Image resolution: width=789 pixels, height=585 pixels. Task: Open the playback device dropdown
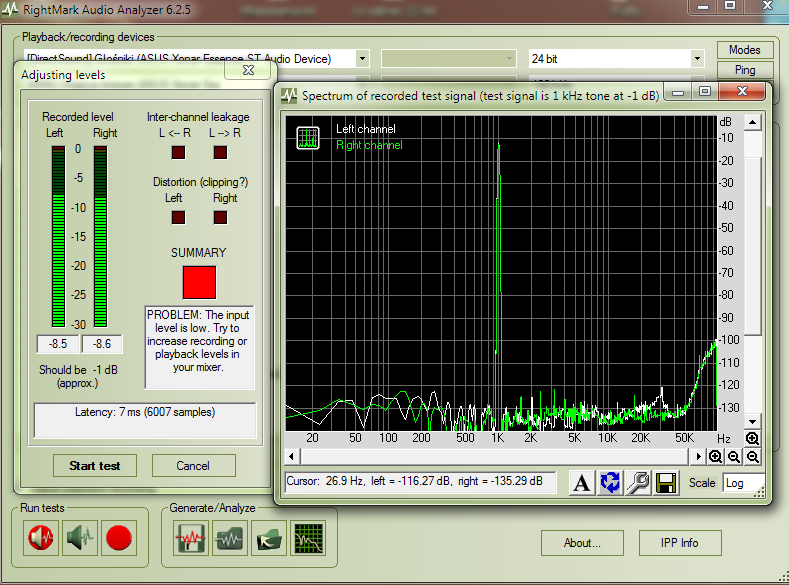[362, 59]
